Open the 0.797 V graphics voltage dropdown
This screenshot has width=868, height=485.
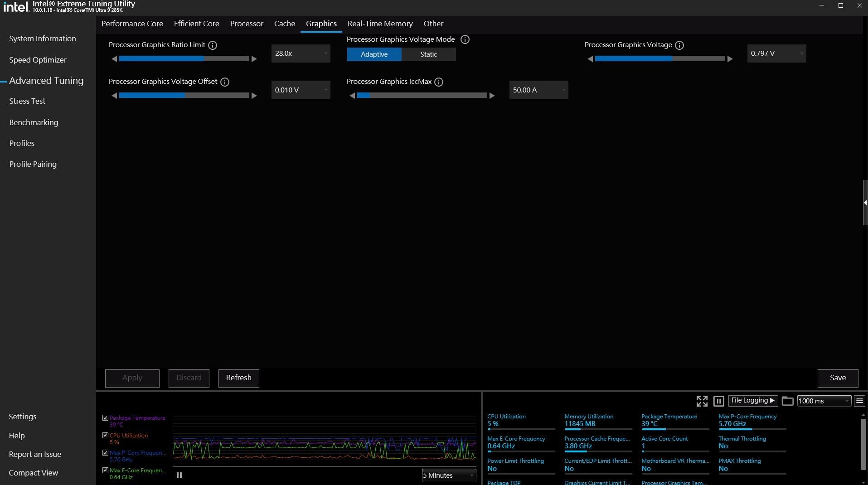click(776, 53)
